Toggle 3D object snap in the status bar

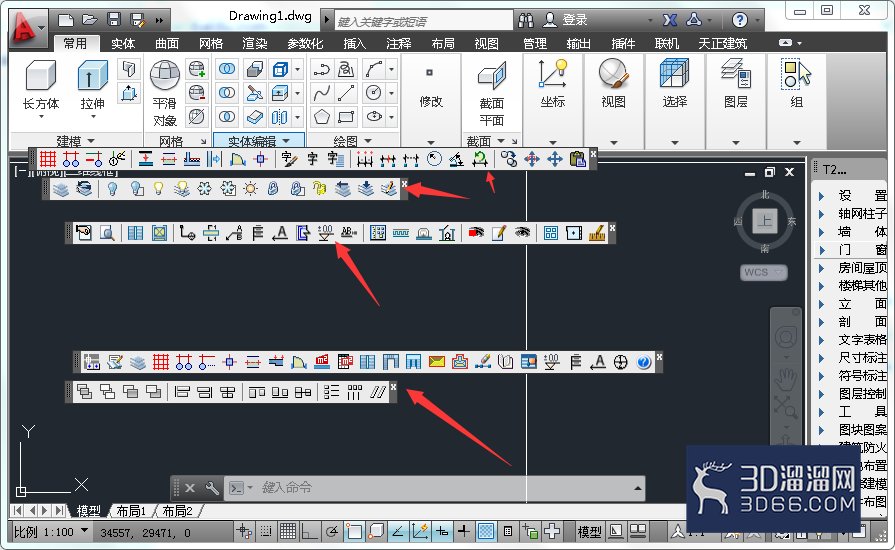point(376,531)
